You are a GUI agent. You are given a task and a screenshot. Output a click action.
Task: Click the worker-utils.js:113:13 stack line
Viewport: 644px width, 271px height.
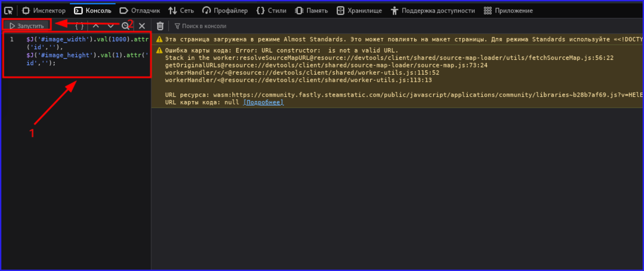(298, 80)
